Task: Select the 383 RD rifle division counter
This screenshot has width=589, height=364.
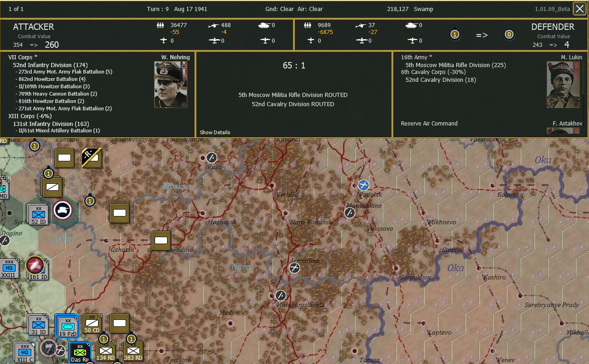Action: 133,352
